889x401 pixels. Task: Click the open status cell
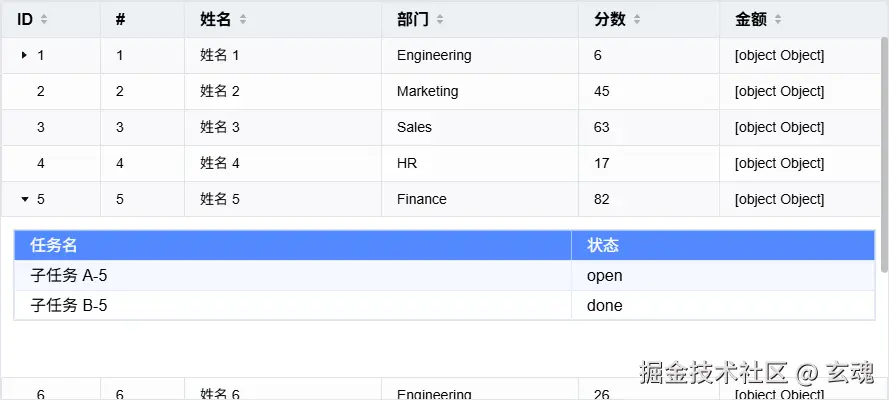point(604,275)
